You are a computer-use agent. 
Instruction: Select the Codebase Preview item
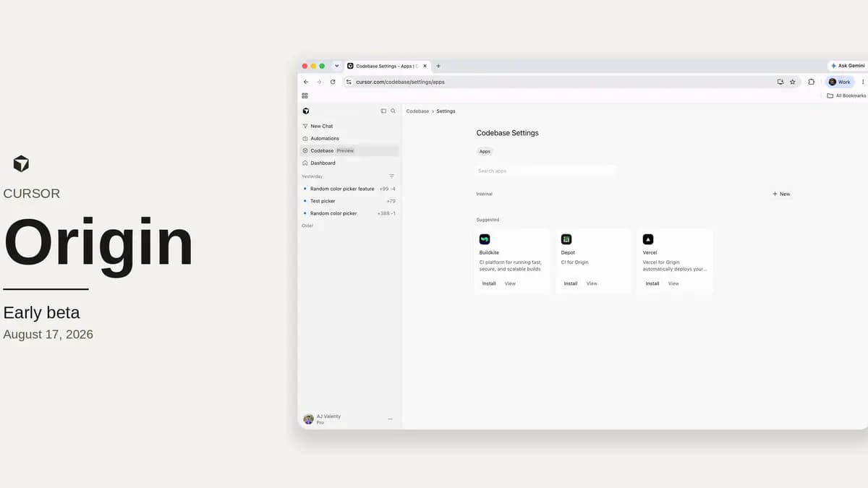point(349,150)
